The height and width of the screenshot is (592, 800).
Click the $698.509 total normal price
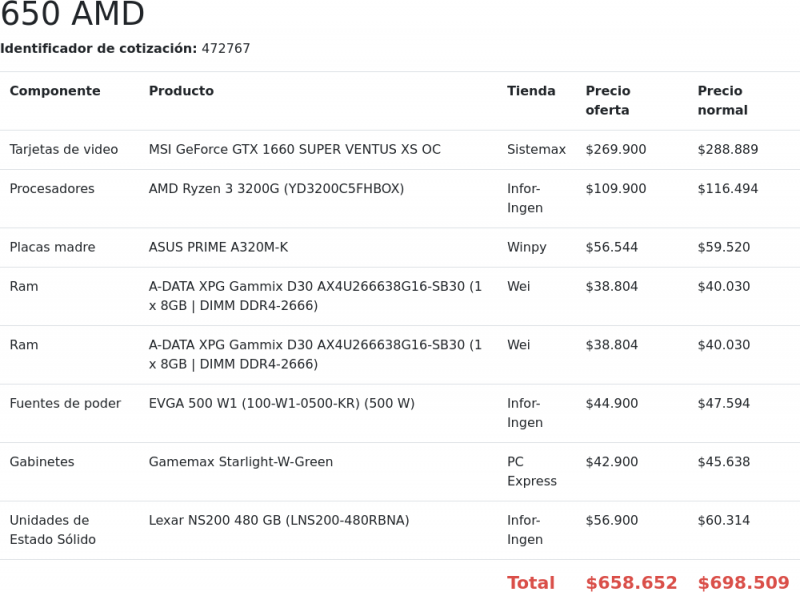point(743,583)
